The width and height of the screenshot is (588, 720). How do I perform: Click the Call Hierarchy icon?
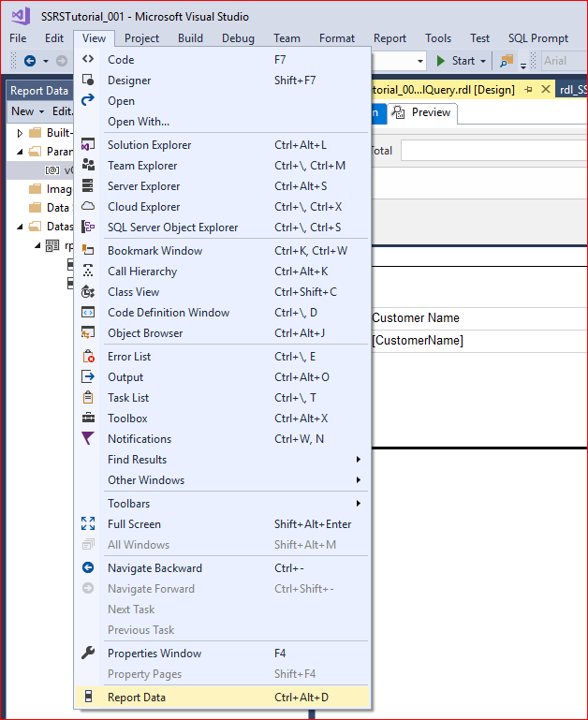pos(88,271)
